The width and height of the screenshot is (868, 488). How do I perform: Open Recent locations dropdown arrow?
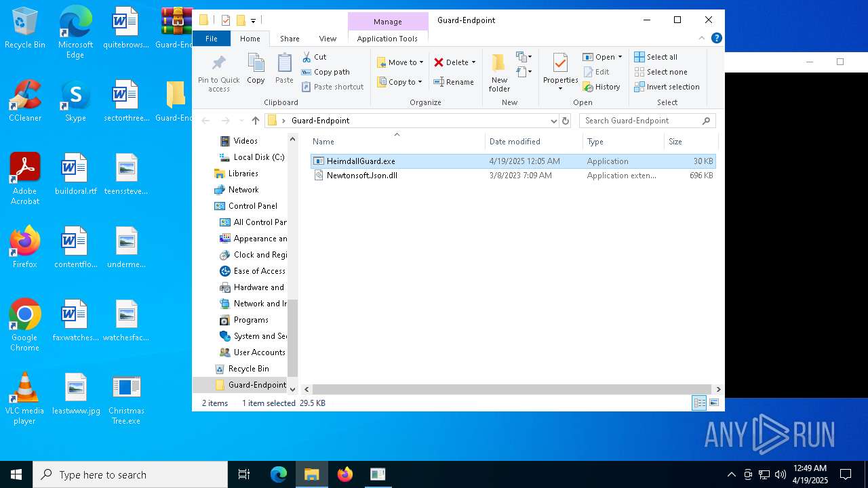tap(241, 121)
